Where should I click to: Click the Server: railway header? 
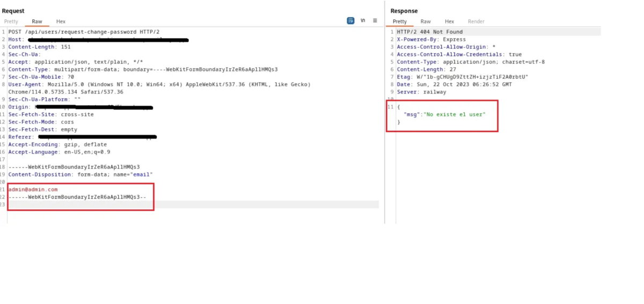click(422, 92)
